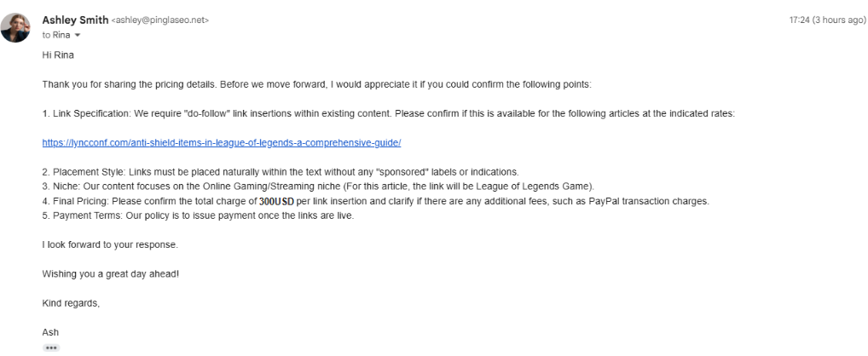The image size is (868, 356).
Task: Click the "Hi Rina" greeting line
Action: pyautogui.click(x=58, y=55)
